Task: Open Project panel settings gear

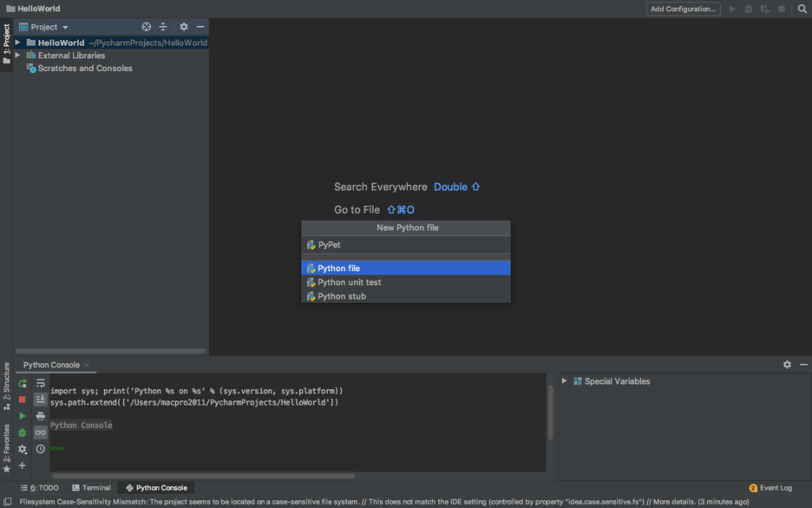Action: (x=184, y=27)
